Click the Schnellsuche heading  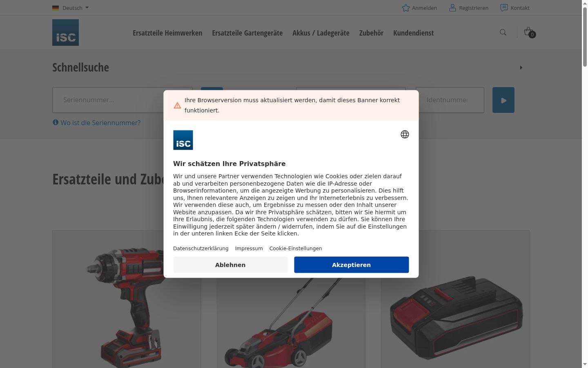[x=80, y=67]
